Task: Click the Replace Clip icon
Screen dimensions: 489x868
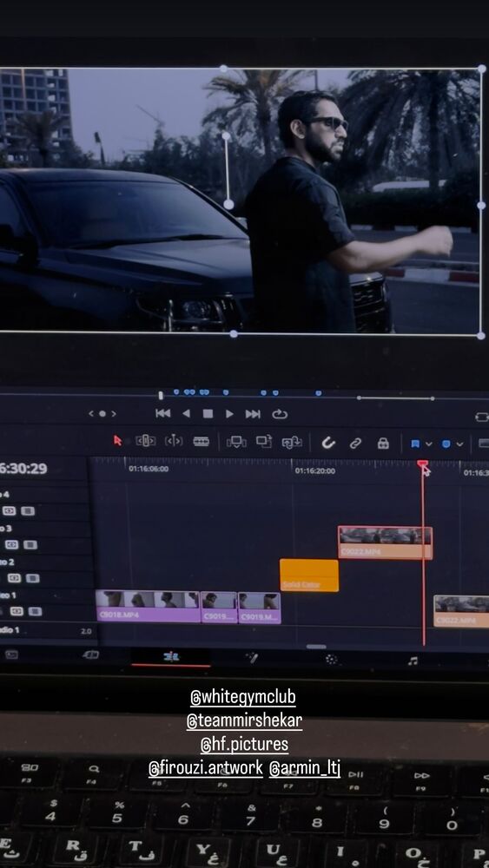Action: point(292,442)
